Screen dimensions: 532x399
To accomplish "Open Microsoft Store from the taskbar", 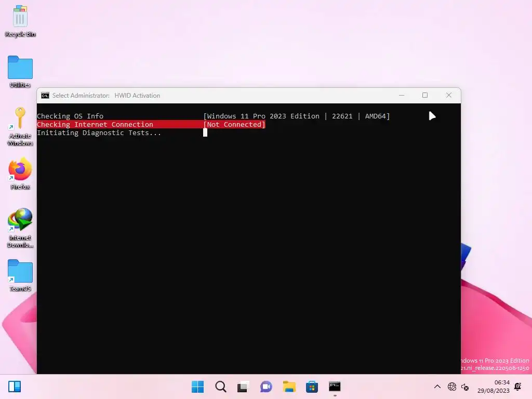I will pos(312,387).
